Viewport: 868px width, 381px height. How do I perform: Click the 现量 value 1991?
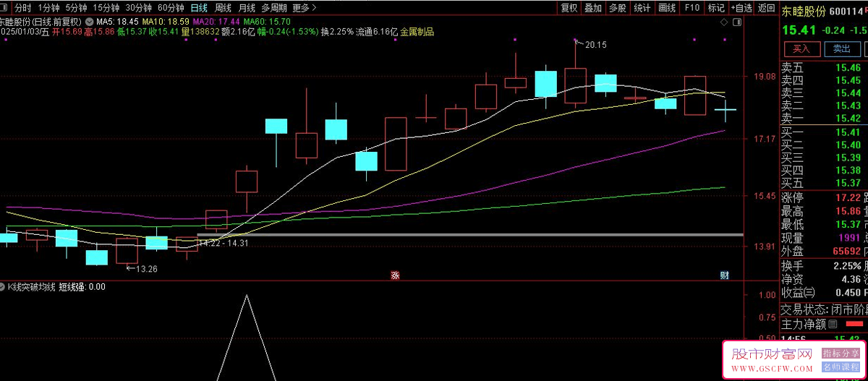tap(850, 238)
